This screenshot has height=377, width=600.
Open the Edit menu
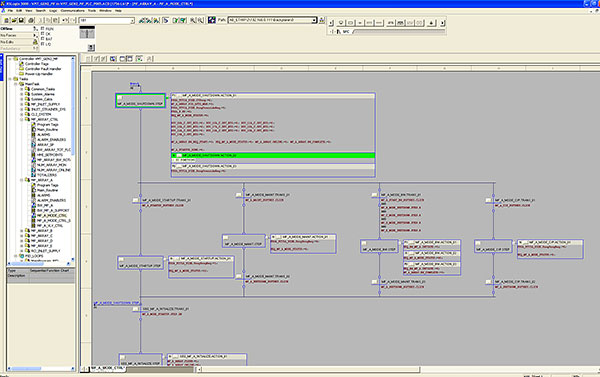(x=19, y=11)
